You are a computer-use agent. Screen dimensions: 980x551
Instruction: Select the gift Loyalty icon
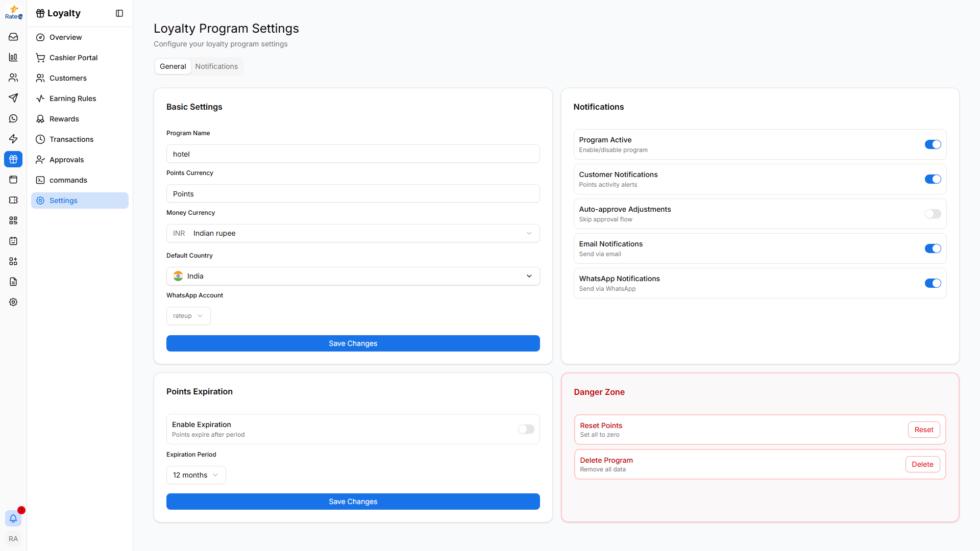(x=13, y=159)
